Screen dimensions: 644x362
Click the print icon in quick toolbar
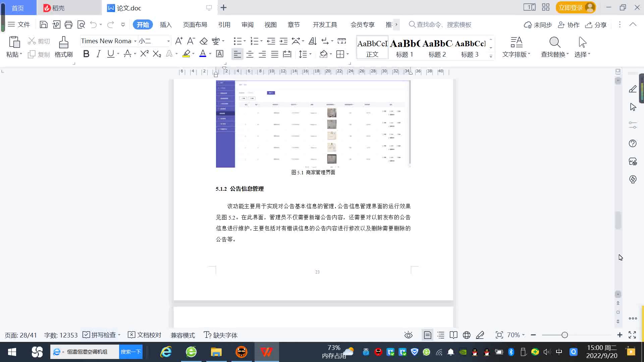68,24
